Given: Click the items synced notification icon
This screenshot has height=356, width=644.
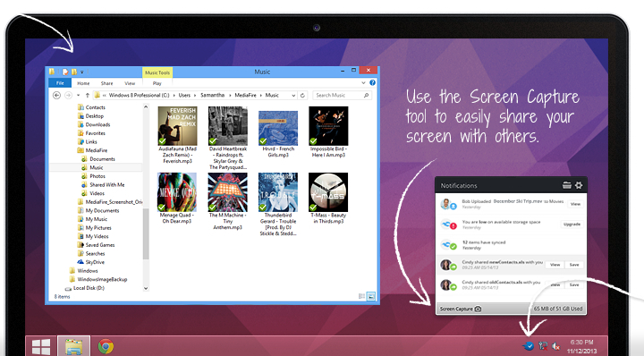Looking at the screenshot, I should pos(448,245).
